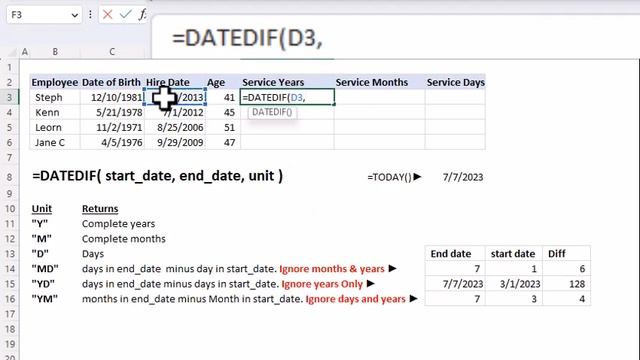This screenshot has width=640, height=360.
Task: Select birth date 11/2/1971
Action: point(112,127)
